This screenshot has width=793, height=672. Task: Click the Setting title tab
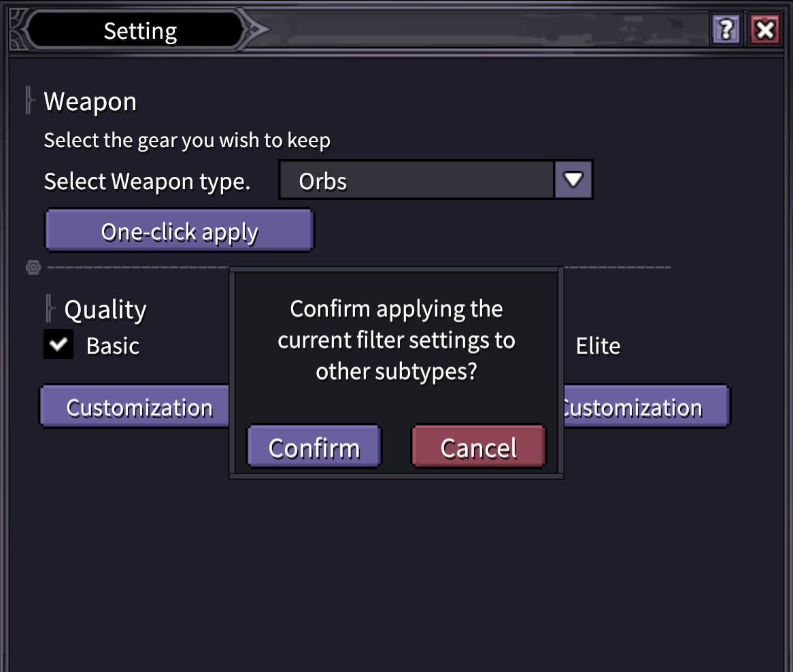[140, 31]
